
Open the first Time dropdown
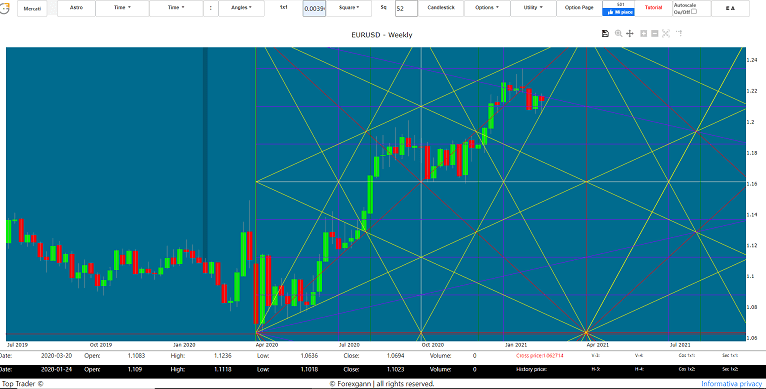click(x=122, y=8)
